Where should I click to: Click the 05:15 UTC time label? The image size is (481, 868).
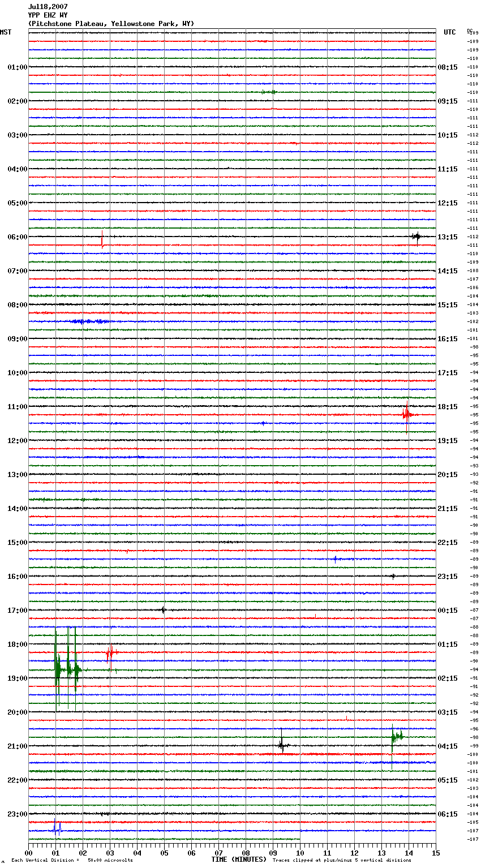(448, 780)
